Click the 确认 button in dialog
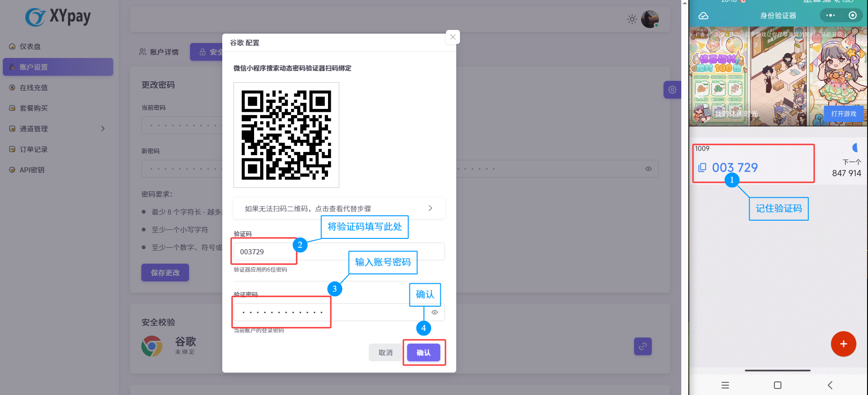This screenshot has width=868, height=395. coord(423,352)
